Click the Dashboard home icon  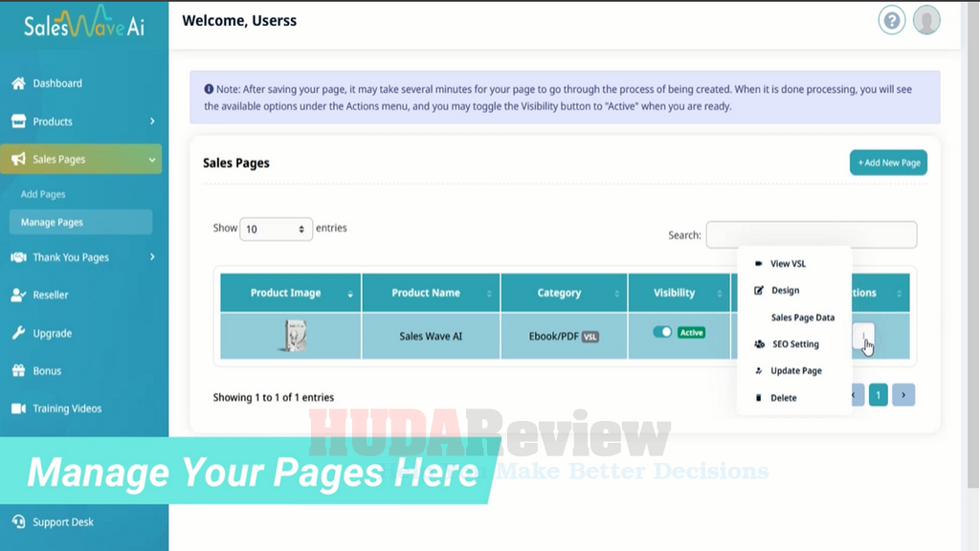[19, 83]
